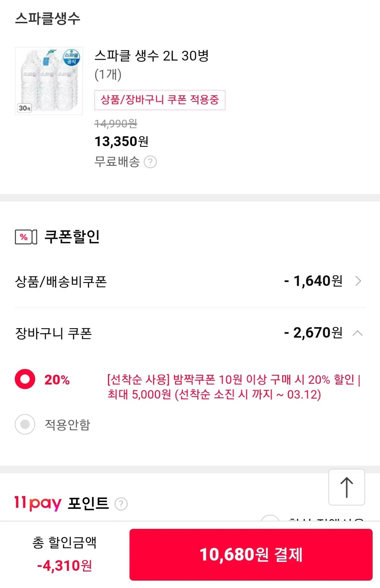Tap the 11pay 포인트 help icon
The width and height of the screenshot is (380, 588).
[x=121, y=504]
